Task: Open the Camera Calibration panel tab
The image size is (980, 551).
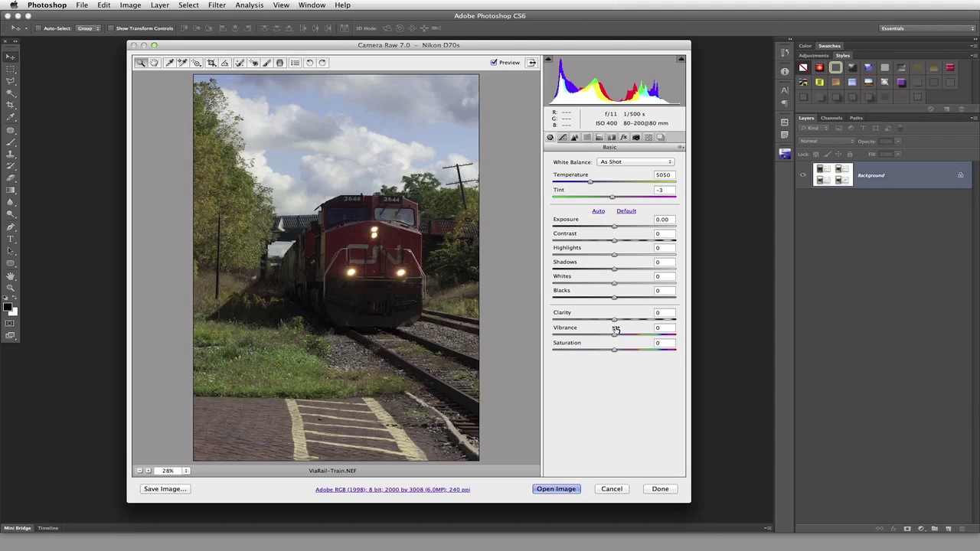Action: (x=635, y=138)
